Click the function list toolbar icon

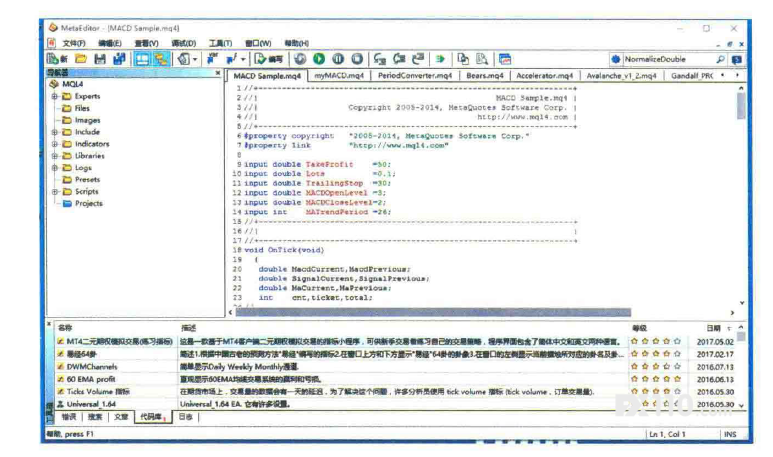[232, 59]
